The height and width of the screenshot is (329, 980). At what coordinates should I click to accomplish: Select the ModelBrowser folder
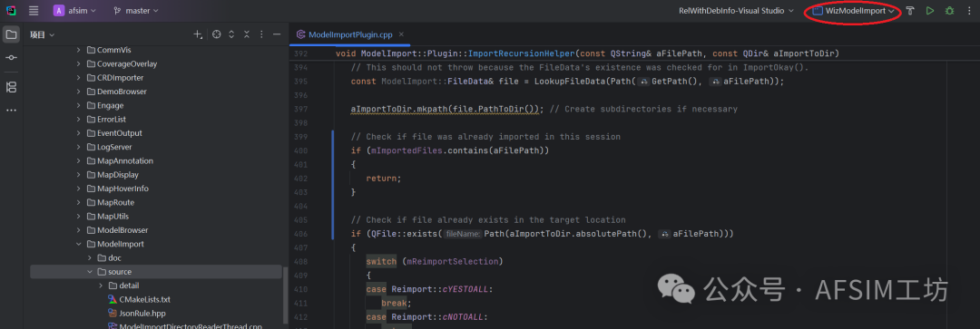(122, 229)
